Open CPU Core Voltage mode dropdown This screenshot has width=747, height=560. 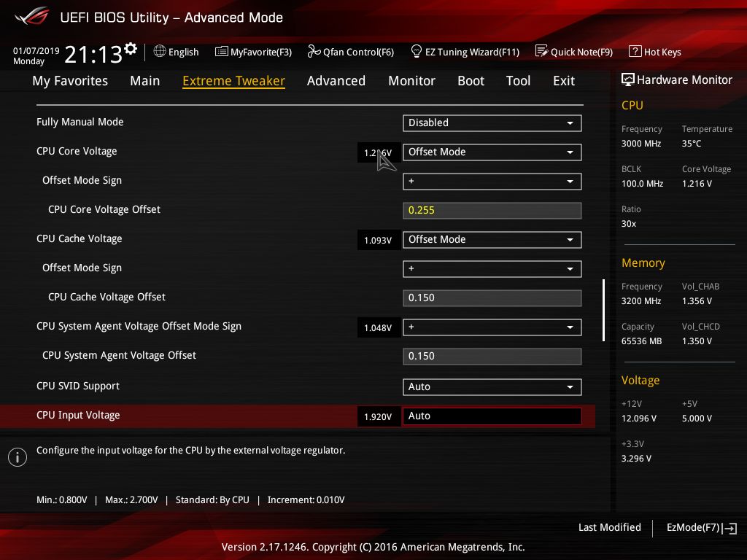pos(492,152)
